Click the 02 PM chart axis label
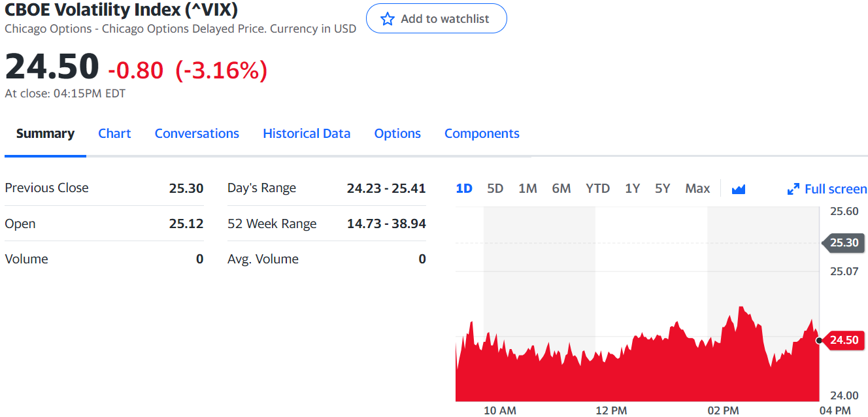 coord(723,410)
